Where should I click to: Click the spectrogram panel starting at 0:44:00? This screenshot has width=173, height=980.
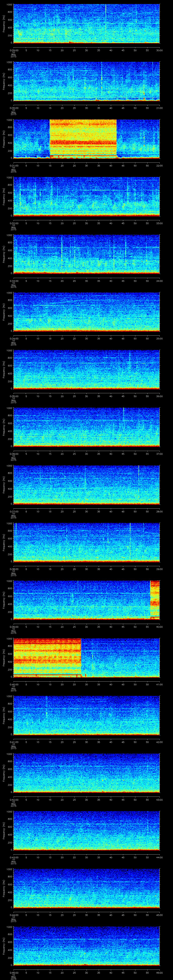[x=86, y=888]
